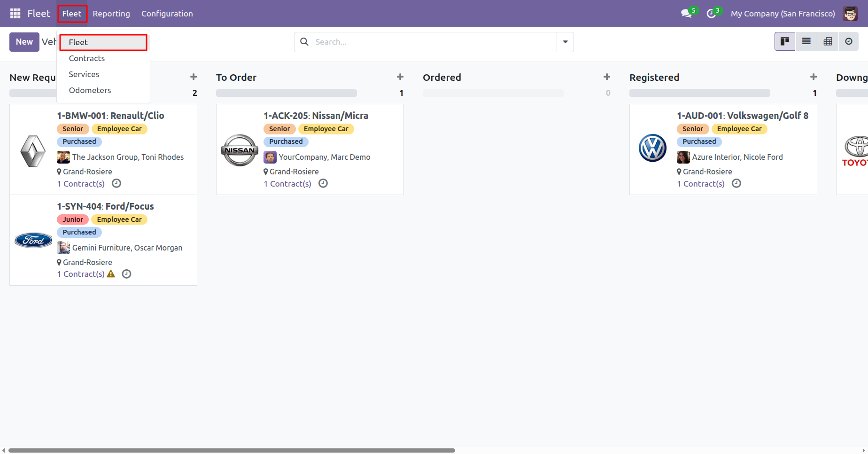The height and width of the screenshot is (454, 868).
Task: Schedule activity on Renault/Clio card
Action: point(116,183)
